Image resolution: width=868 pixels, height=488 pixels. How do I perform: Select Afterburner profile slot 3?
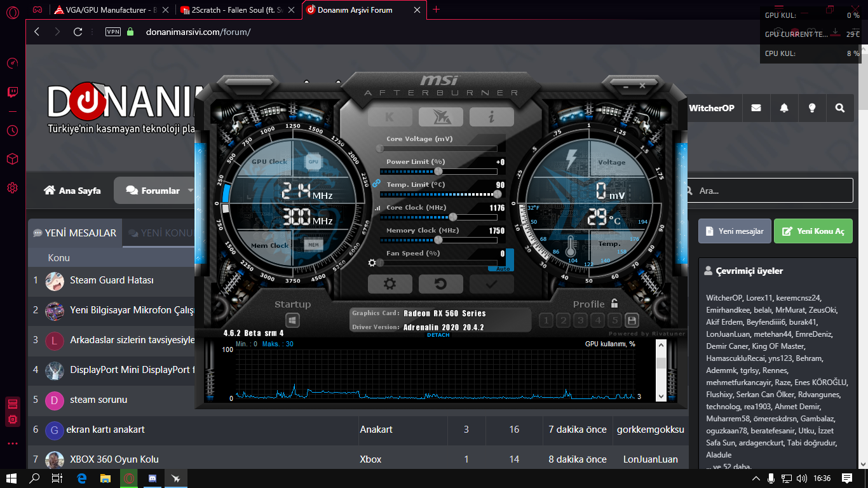point(580,320)
